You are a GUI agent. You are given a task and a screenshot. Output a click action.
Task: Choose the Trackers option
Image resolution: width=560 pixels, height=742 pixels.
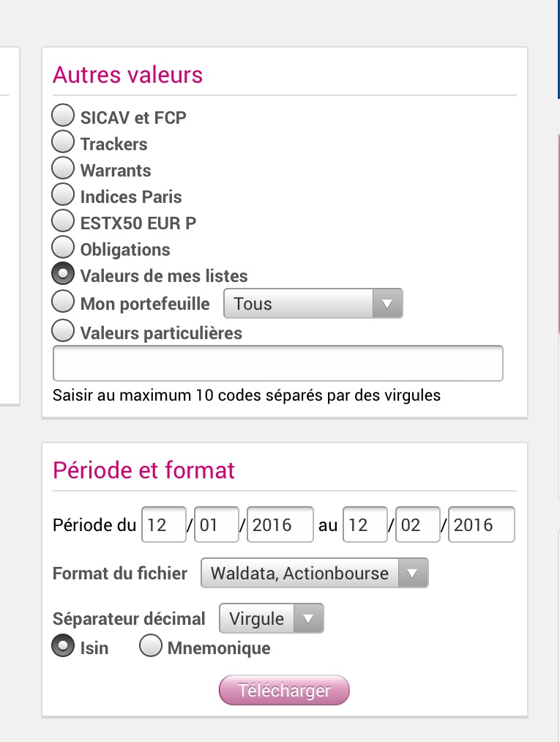pos(64,142)
